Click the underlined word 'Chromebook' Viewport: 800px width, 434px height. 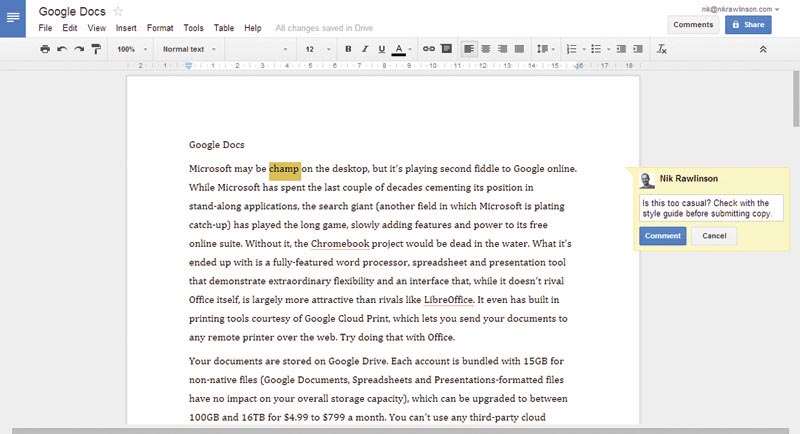coord(340,244)
